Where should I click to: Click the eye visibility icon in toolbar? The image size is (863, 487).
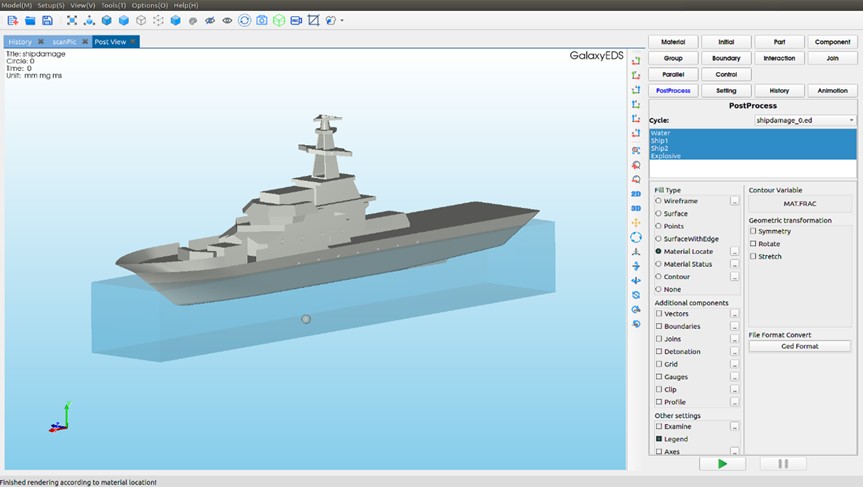227,20
